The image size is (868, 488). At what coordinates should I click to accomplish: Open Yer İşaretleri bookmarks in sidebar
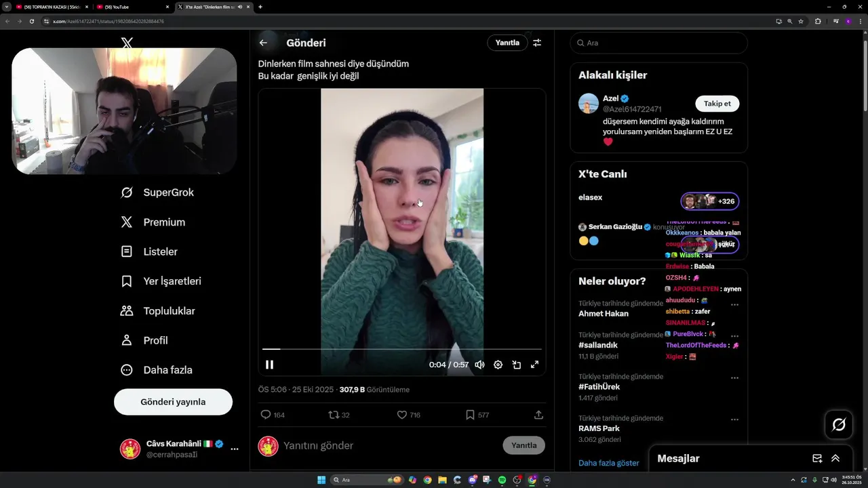coord(161,281)
